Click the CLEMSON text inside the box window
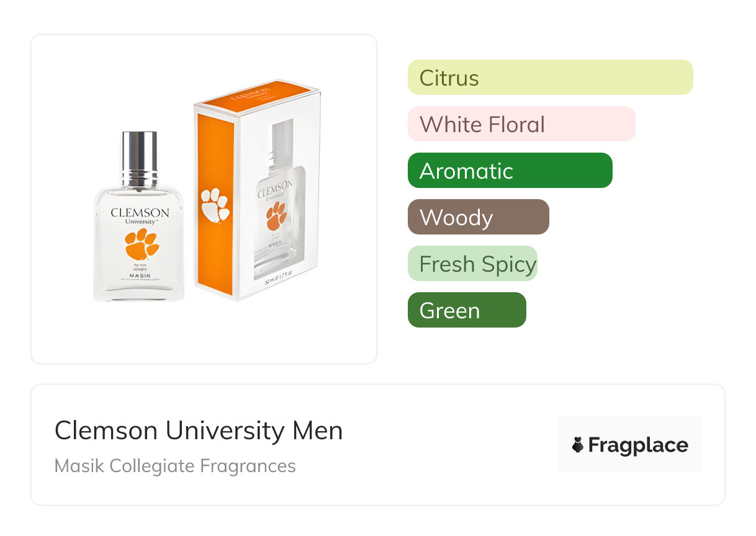Viewport: 756px width, 536px height. click(275, 186)
